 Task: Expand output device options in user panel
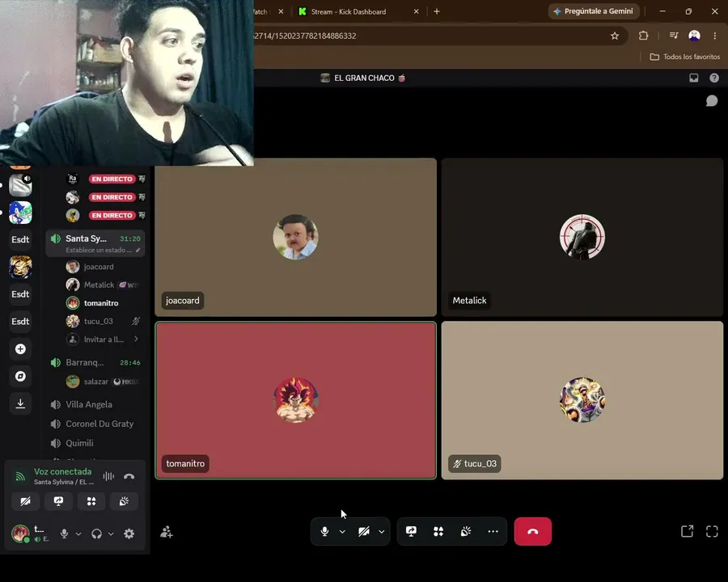111,533
